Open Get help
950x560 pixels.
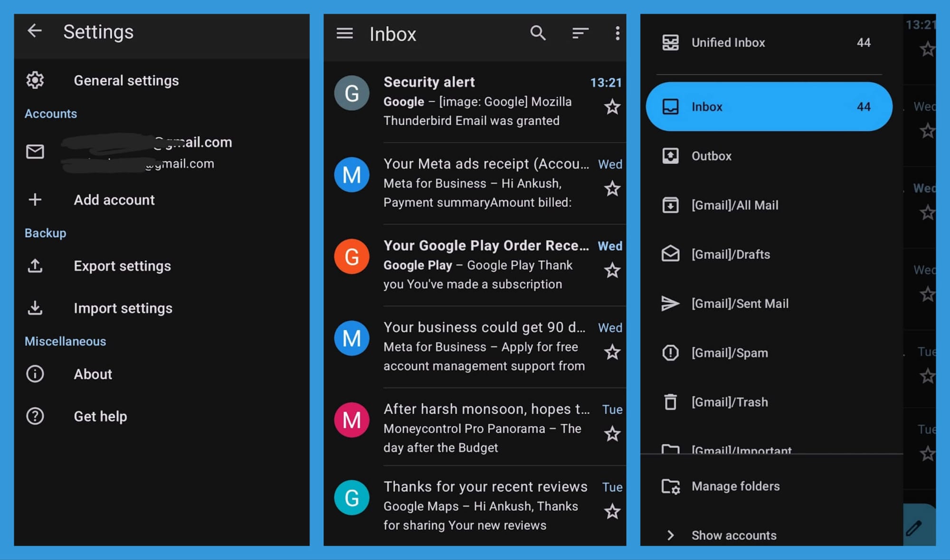click(x=100, y=416)
